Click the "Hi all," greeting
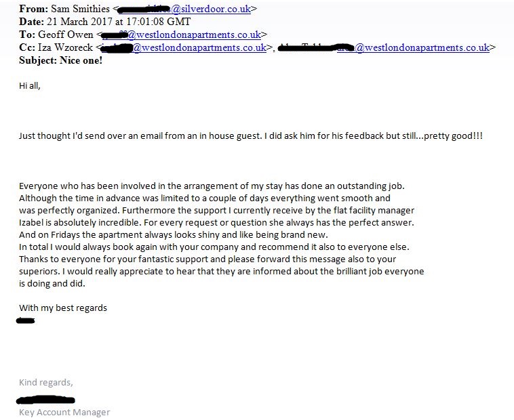The image size is (514, 420). click(x=30, y=86)
